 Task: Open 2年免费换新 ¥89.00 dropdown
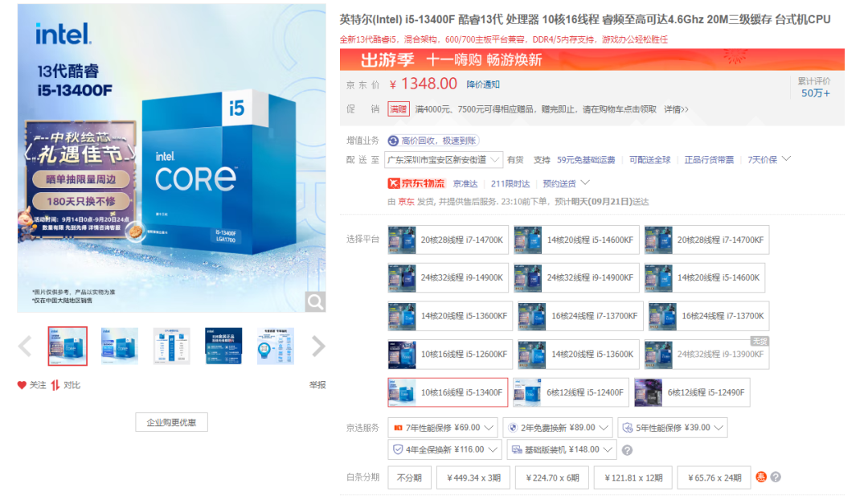click(558, 428)
